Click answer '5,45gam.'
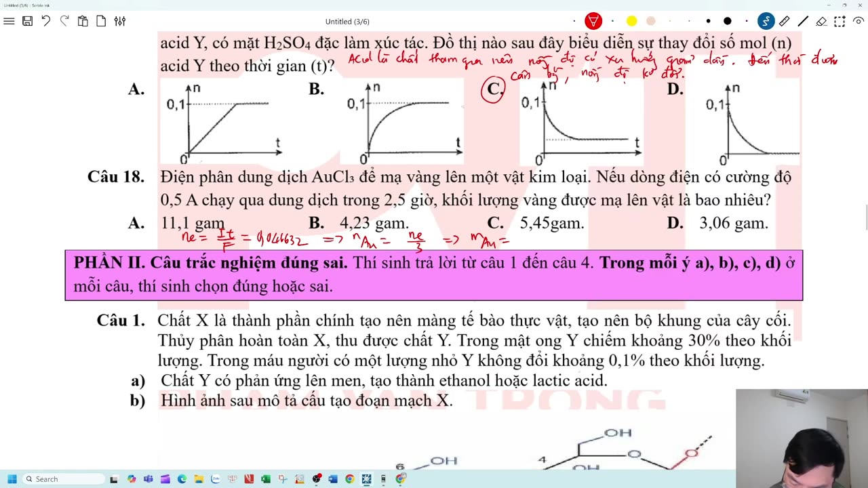 [552, 224]
